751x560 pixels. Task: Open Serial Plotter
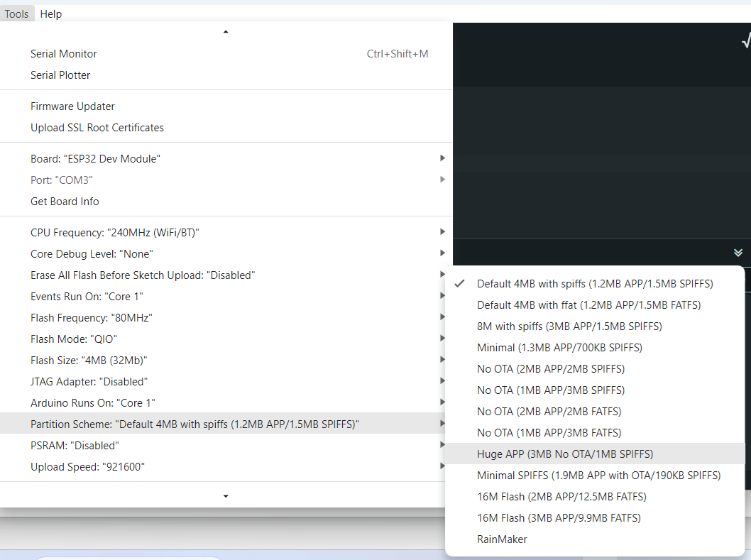pyautogui.click(x=226, y=75)
